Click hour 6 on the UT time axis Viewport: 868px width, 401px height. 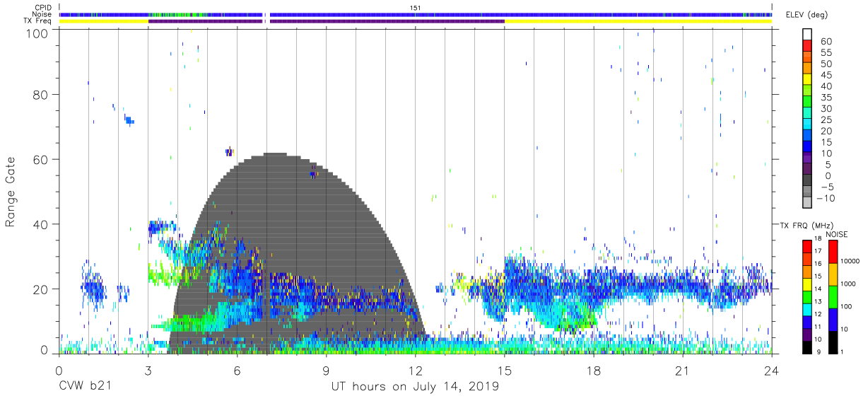(237, 371)
